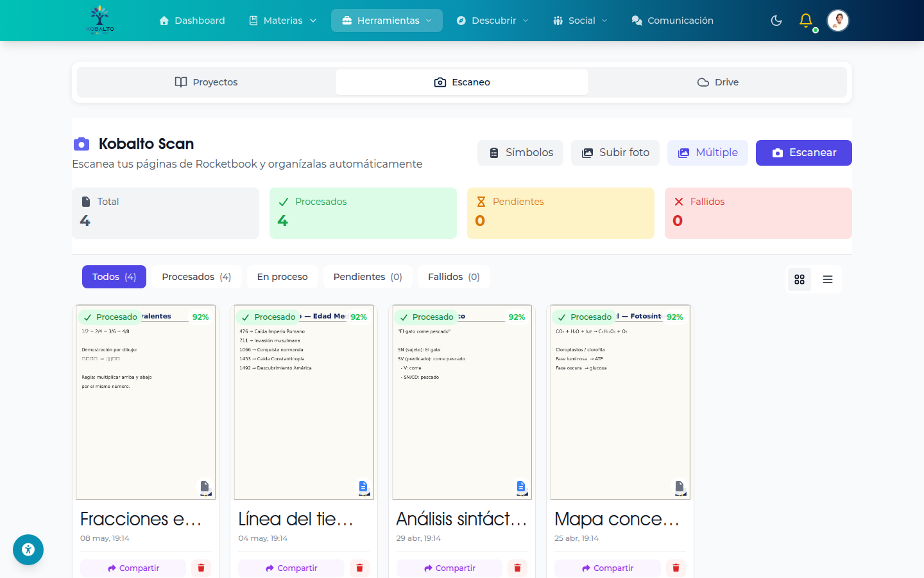Image resolution: width=924 pixels, height=578 pixels.
Task: Click the 92% label on Mapa conceptual scan
Action: [x=675, y=317]
